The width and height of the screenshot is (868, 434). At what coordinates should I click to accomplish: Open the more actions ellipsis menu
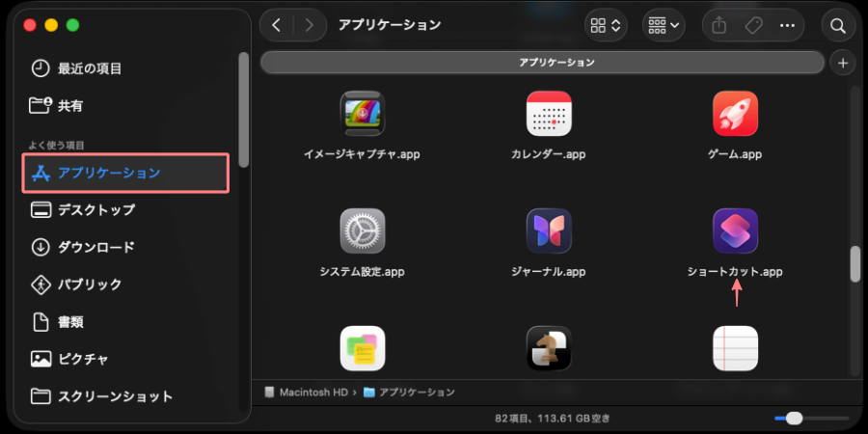pos(787,25)
